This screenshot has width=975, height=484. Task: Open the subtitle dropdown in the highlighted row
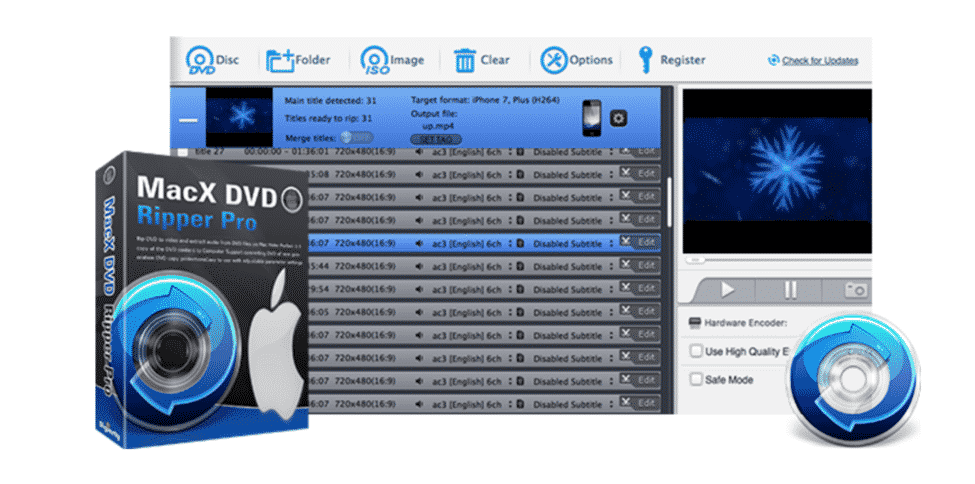pyautogui.click(x=573, y=244)
